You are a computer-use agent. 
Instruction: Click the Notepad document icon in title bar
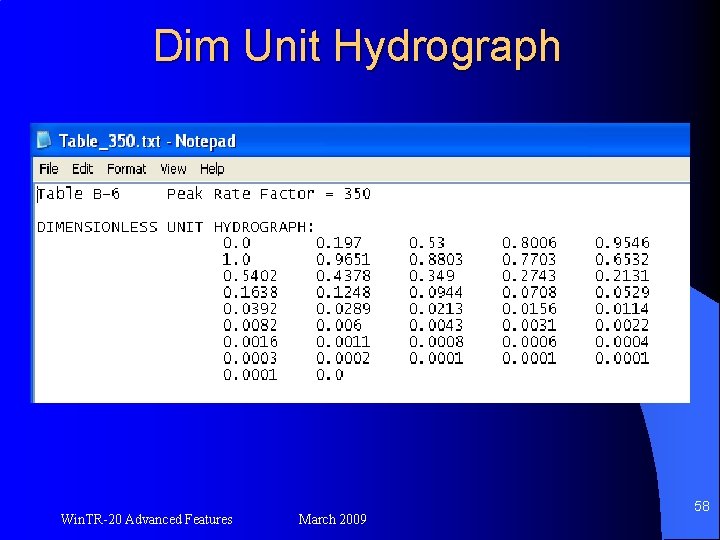click(44, 140)
